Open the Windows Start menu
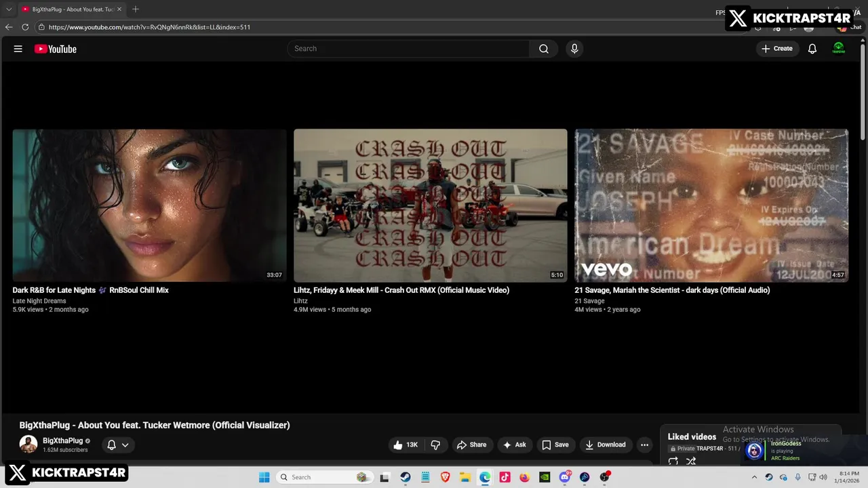Screen dimensions: 868x488 pos(264,477)
